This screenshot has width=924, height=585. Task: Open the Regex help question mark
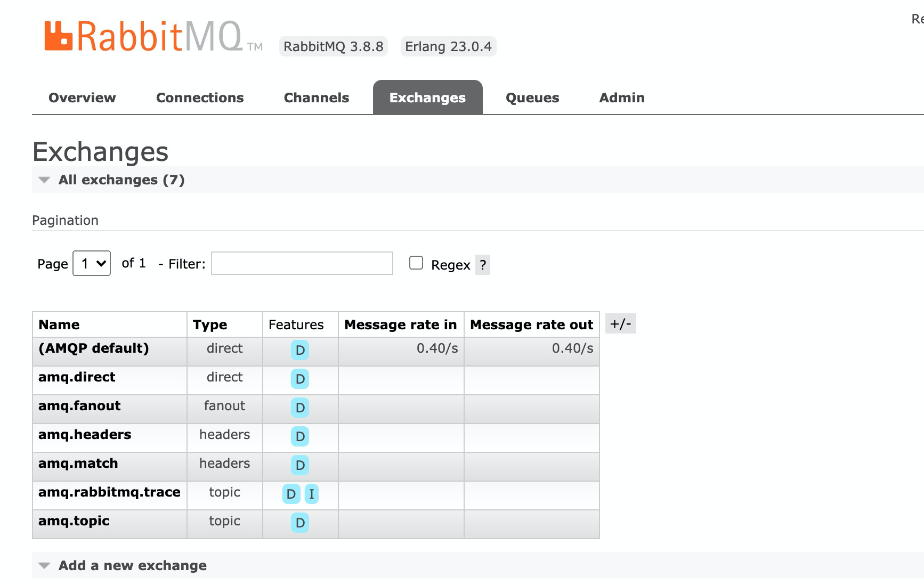point(481,264)
